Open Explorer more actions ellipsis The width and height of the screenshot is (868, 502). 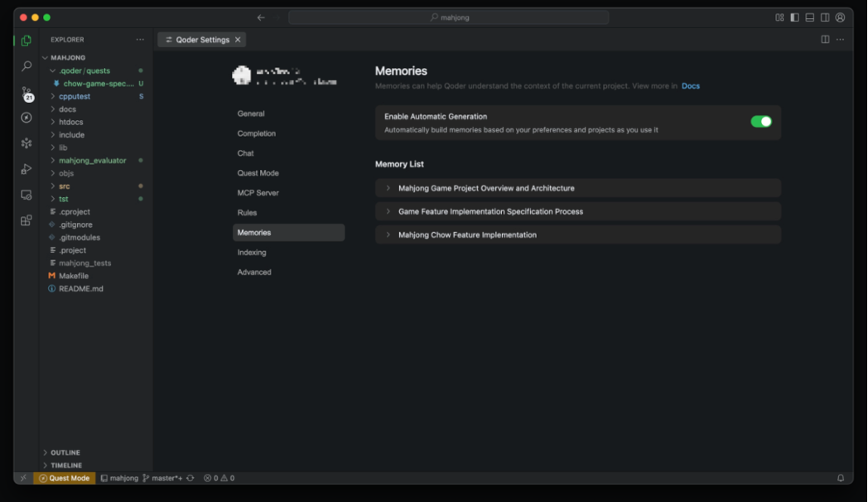point(140,40)
